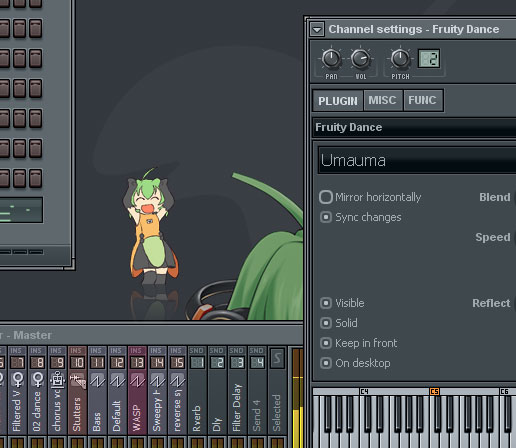Select send track 4 number display

(257, 362)
